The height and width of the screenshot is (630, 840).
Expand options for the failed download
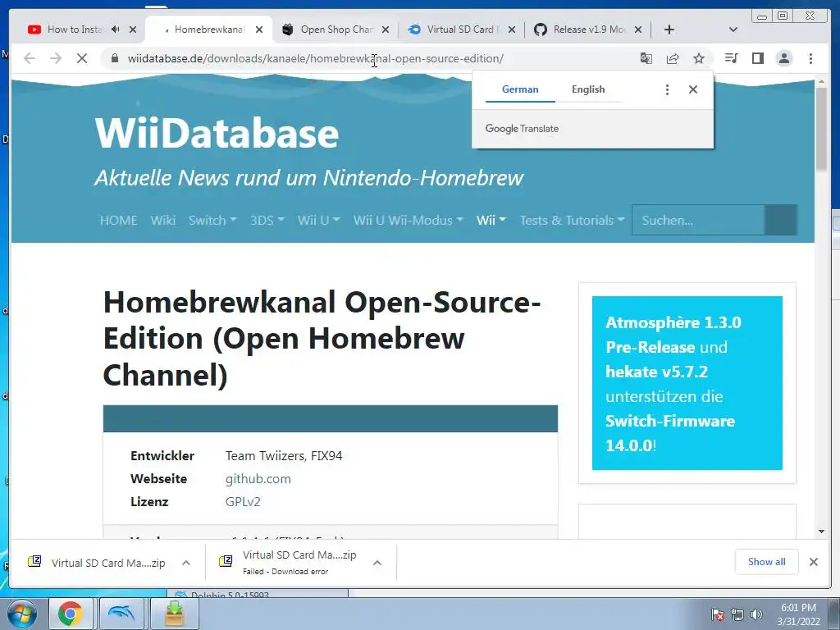pos(377,563)
